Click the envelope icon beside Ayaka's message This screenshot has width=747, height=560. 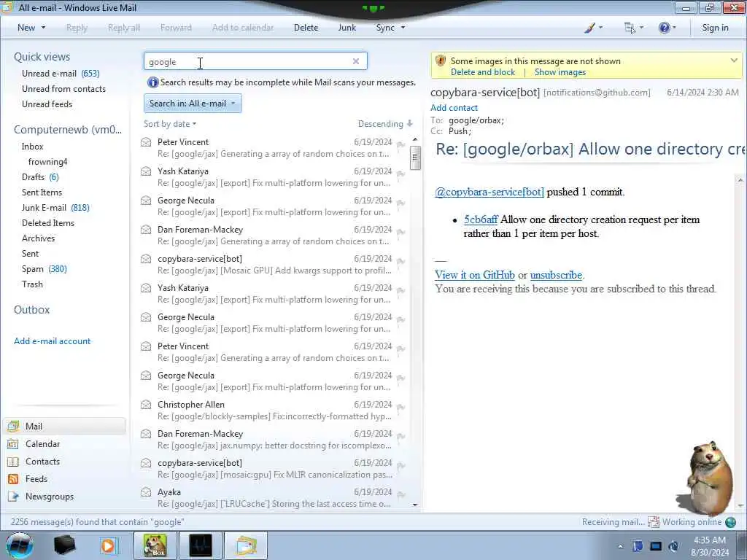coord(146,492)
